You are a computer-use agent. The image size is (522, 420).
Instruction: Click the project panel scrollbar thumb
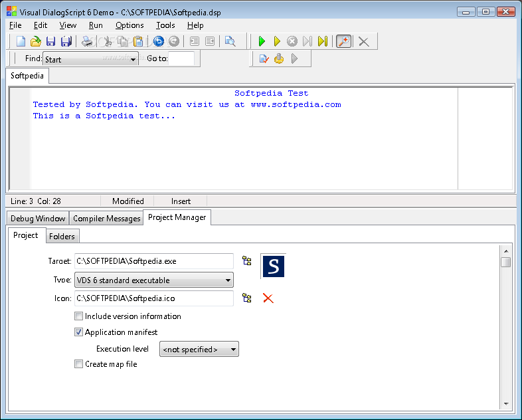tap(505, 262)
